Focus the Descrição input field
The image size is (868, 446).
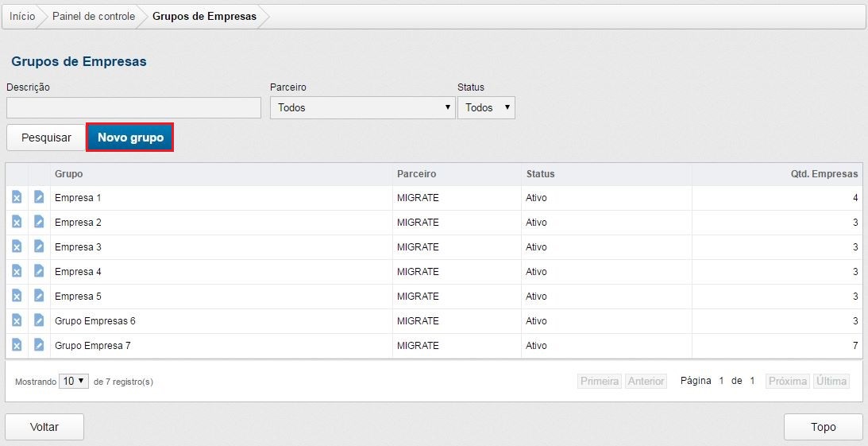point(133,107)
